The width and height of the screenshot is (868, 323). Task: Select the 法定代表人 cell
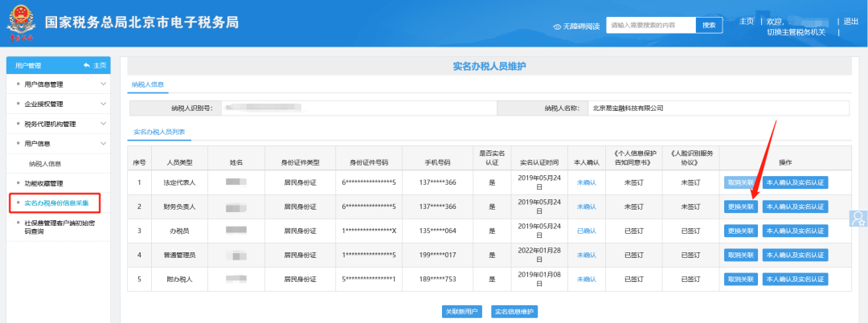[180, 182]
